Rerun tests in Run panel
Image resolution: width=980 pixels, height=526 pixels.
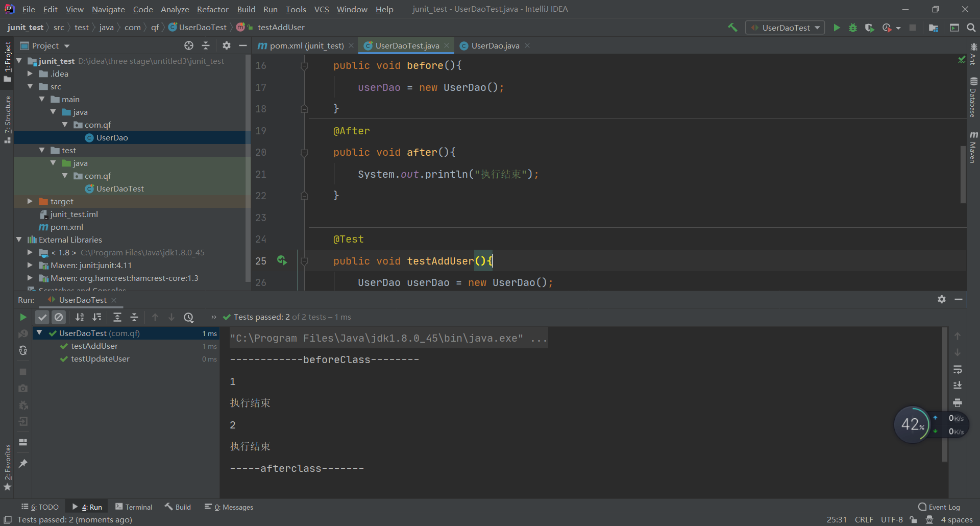pyautogui.click(x=23, y=317)
